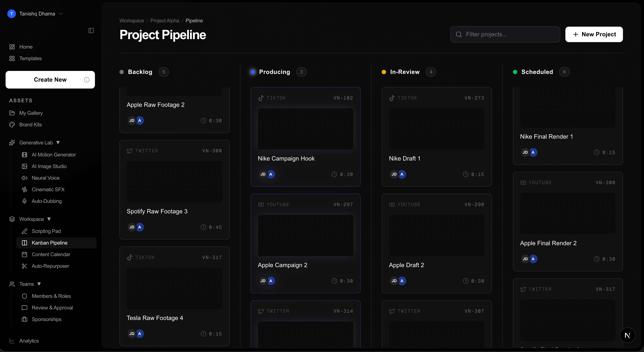644x352 pixels.
Task: Open AI Image Studio image icon
Action: click(x=24, y=166)
